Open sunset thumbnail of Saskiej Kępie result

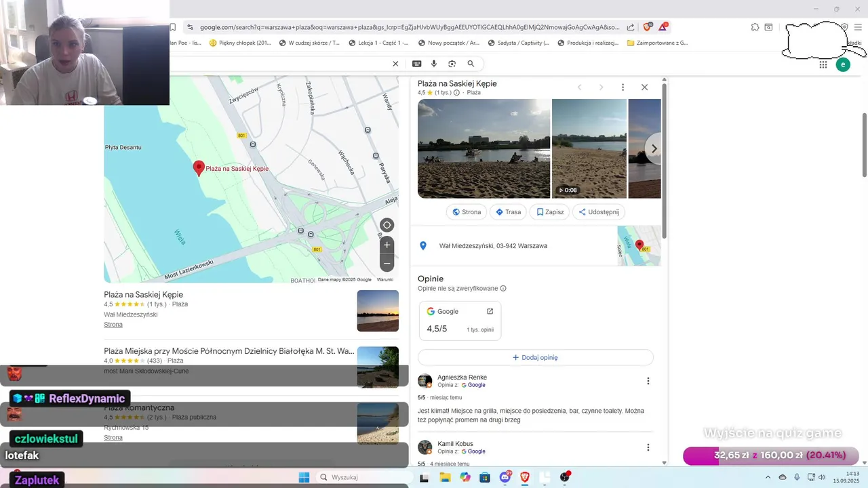(x=378, y=311)
